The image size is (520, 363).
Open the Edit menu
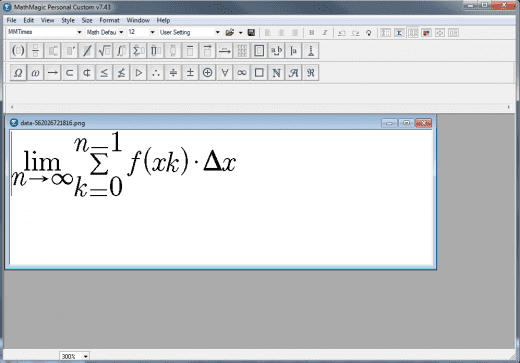coord(29,20)
